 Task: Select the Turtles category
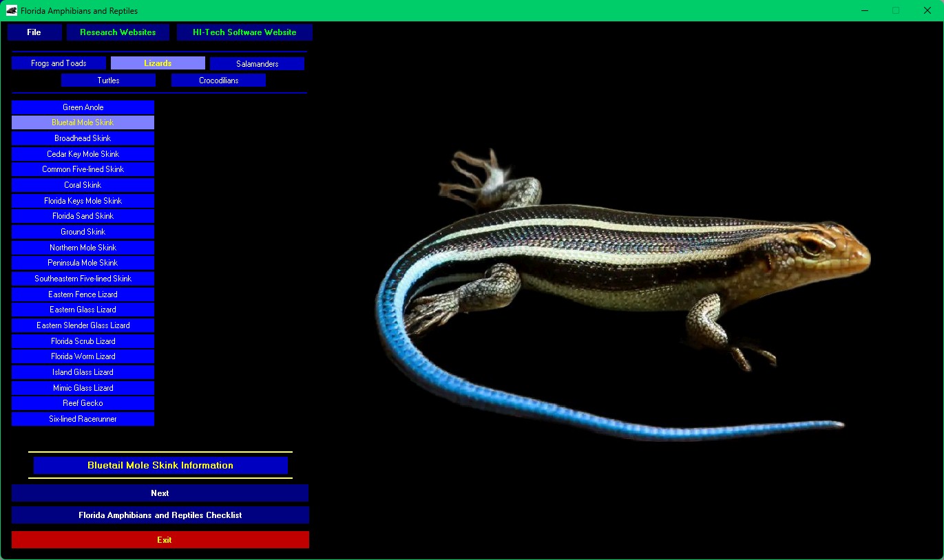[108, 80]
